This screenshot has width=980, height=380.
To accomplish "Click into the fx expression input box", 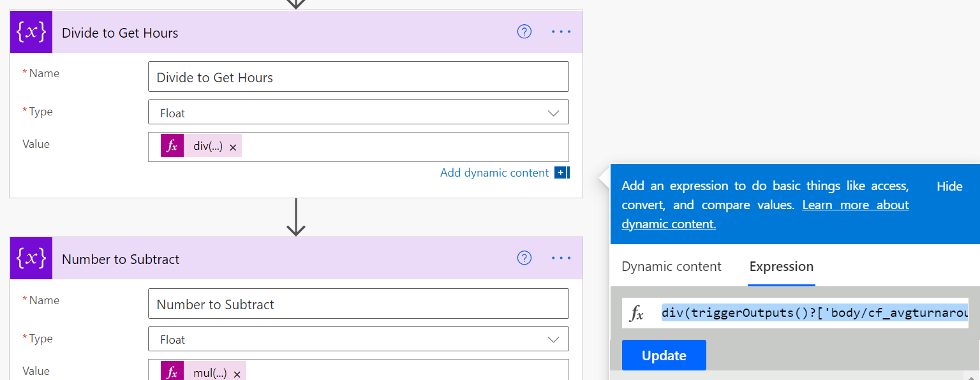I will pos(813,313).
